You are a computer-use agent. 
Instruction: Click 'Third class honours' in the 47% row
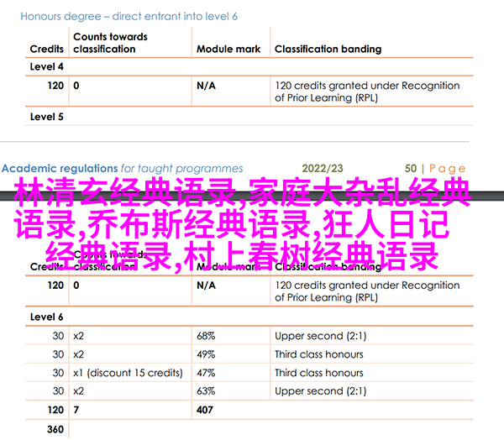pos(319,373)
